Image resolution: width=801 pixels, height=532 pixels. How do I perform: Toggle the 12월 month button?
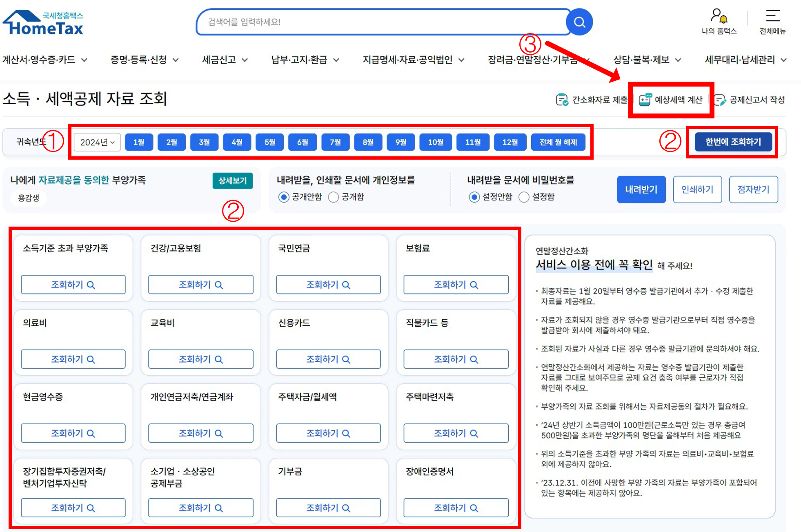click(510, 142)
